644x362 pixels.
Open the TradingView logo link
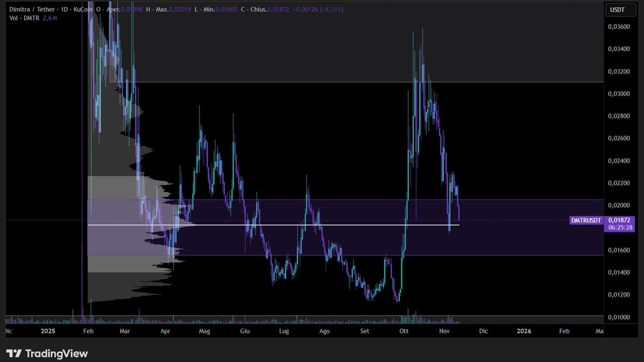click(x=47, y=353)
